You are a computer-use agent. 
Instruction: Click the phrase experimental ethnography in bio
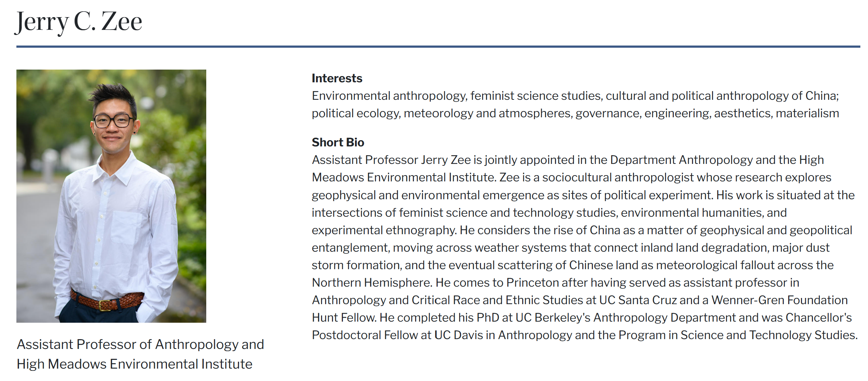(x=384, y=230)
